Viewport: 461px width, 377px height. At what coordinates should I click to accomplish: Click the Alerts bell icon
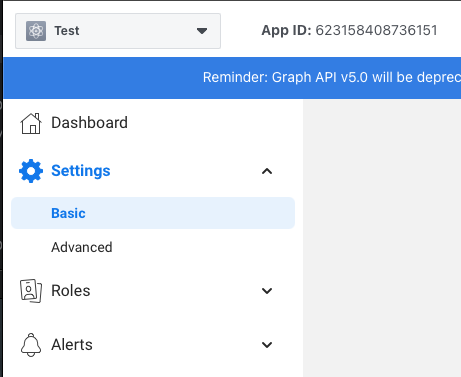(x=31, y=345)
